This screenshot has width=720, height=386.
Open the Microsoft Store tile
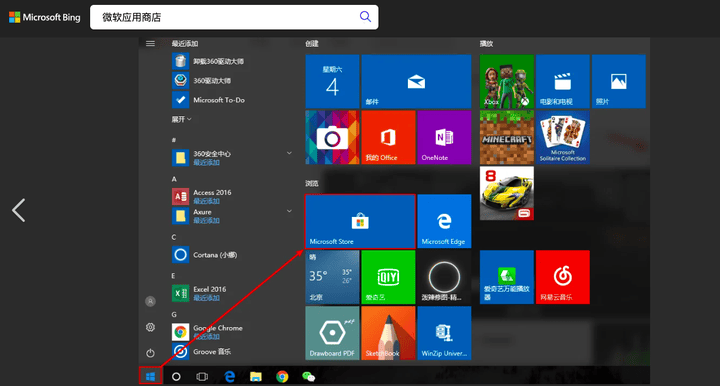(x=360, y=221)
